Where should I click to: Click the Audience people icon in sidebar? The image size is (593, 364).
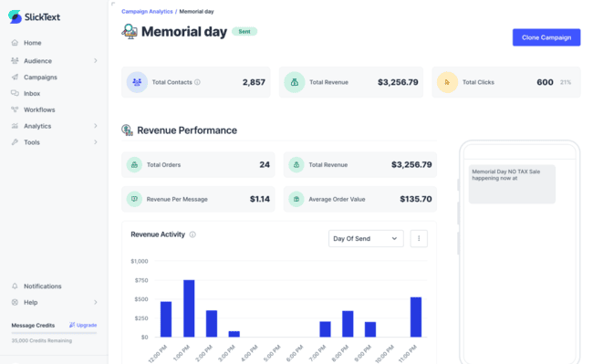pyautogui.click(x=15, y=60)
